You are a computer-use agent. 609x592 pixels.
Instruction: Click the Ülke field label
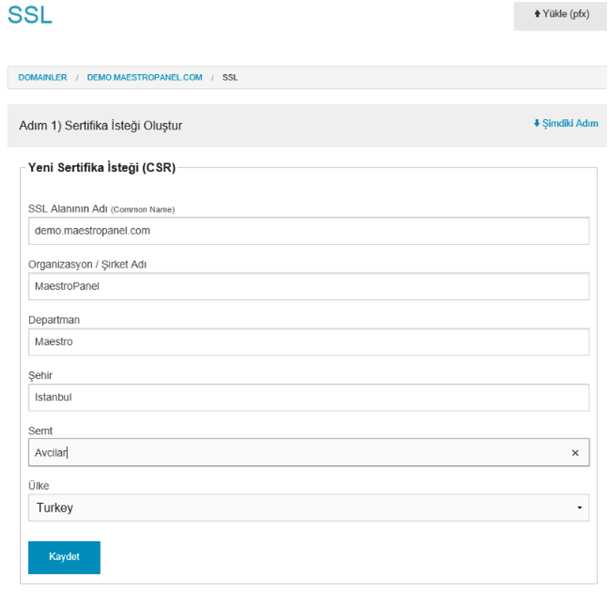click(39, 486)
